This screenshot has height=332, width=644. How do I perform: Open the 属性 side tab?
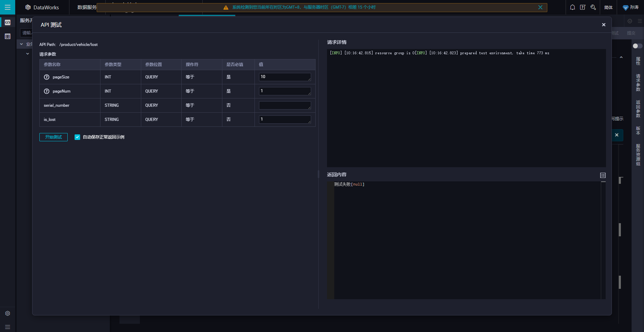click(638, 61)
